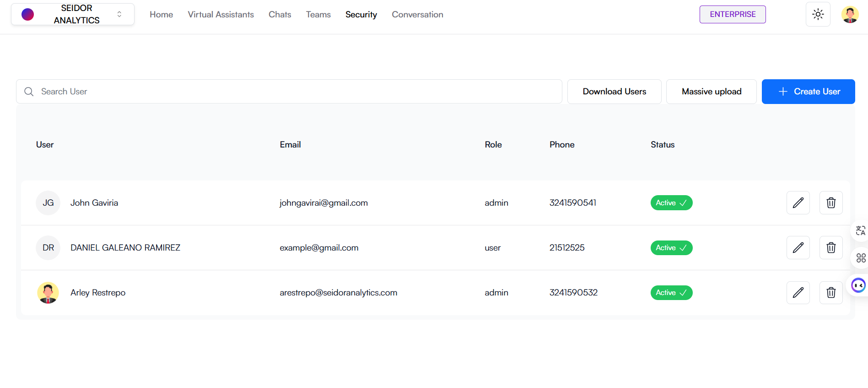Viewport: 868px width, 388px height.
Task: Edit John Gaviria with the pencil icon
Action: [x=798, y=202]
